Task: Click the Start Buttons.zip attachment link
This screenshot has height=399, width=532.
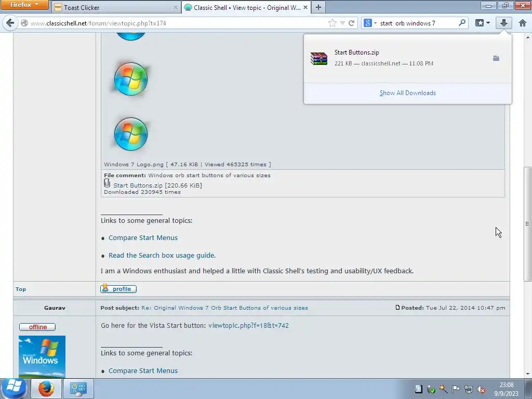Action: click(x=138, y=185)
